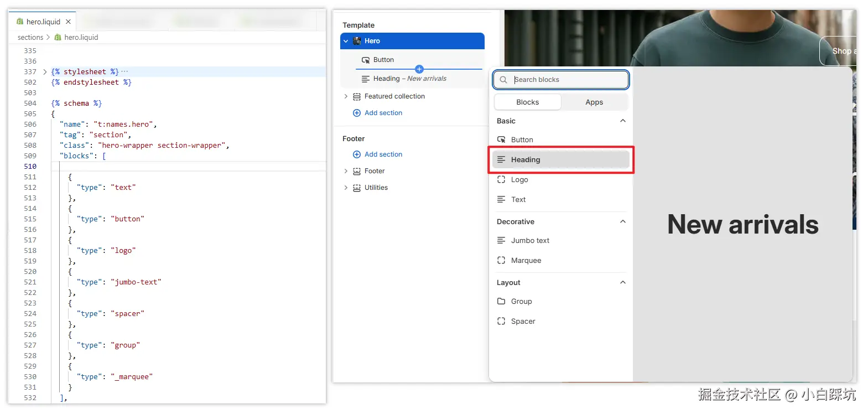Viewport: 868px width, 414px height.
Task: Click Add section under Footer
Action: point(383,154)
